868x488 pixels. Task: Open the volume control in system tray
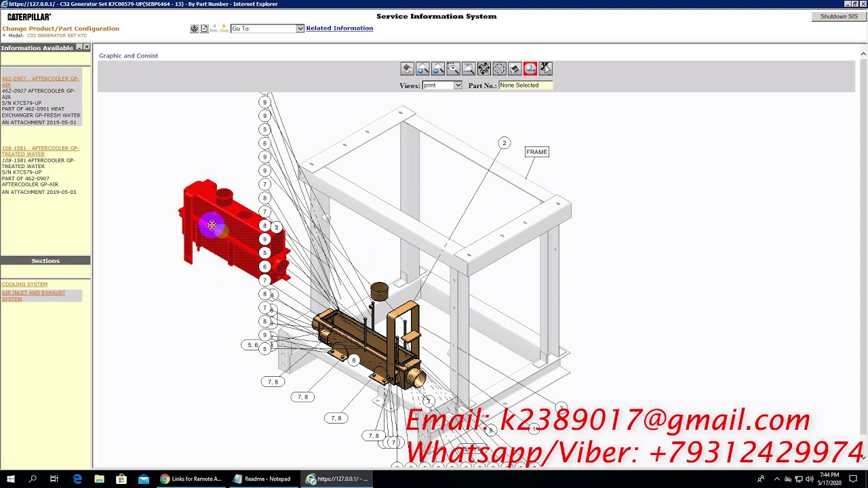[809, 479]
